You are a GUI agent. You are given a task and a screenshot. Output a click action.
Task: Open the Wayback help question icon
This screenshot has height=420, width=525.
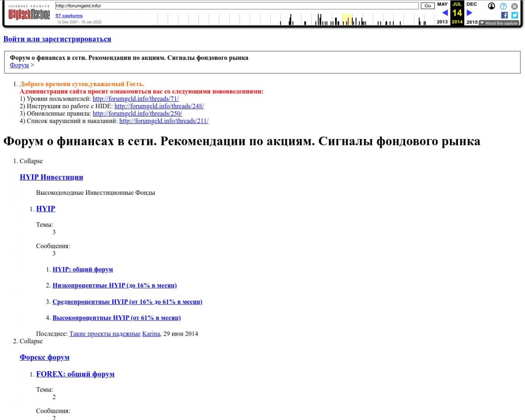click(503, 6)
